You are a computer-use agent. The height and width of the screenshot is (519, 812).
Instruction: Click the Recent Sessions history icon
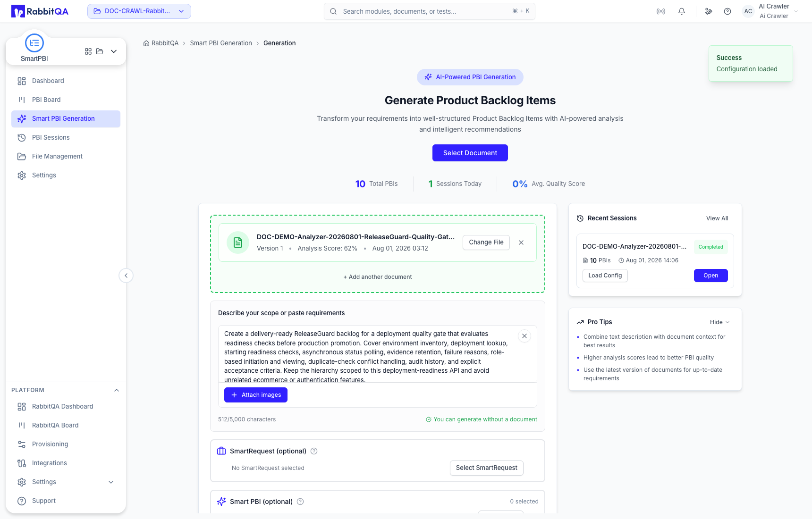[x=580, y=218]
